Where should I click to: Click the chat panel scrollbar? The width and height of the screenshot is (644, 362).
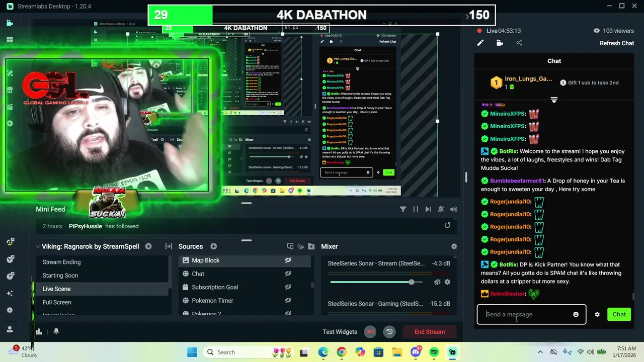633,296
